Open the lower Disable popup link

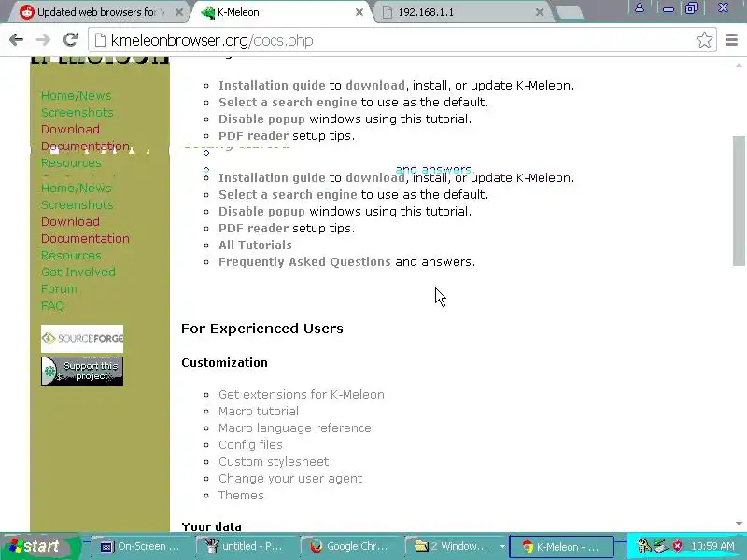coord(261,212)
